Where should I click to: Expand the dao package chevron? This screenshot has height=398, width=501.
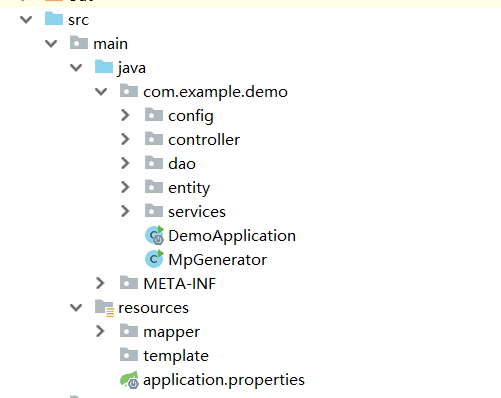(125, 163)
